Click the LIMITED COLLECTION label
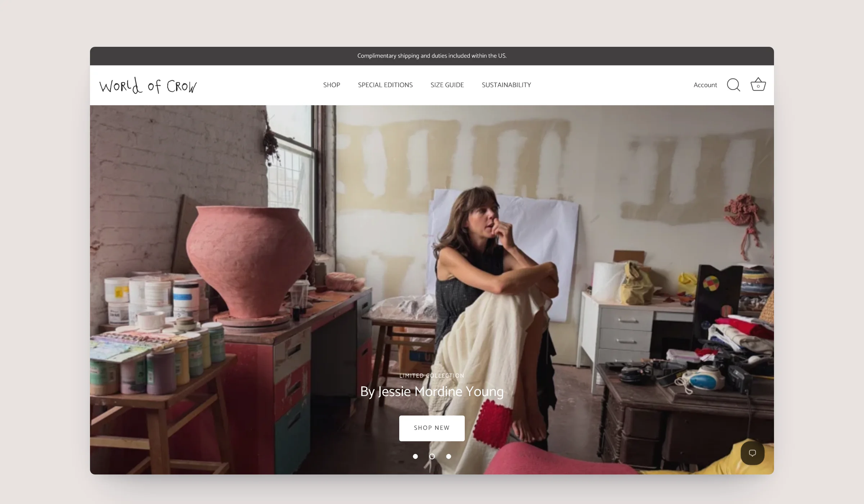This screenshot has height=504, width=864. (432, 375)
